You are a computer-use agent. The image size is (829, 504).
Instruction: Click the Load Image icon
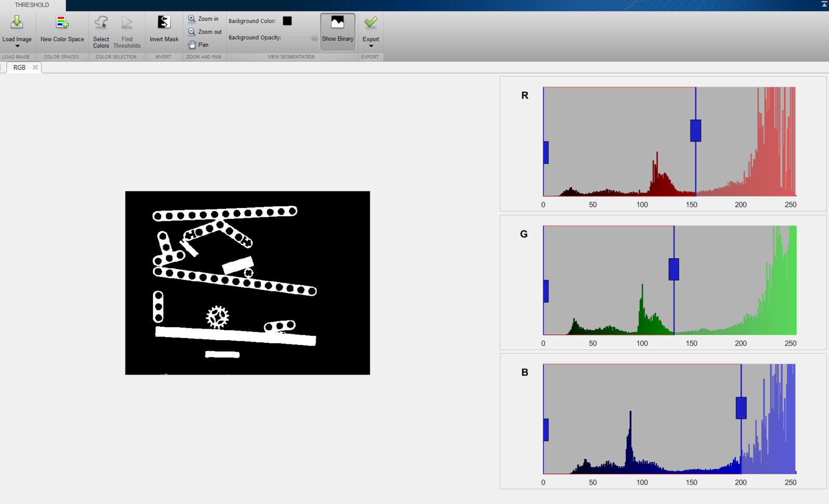pyautogui.click(x=17, y=22)
